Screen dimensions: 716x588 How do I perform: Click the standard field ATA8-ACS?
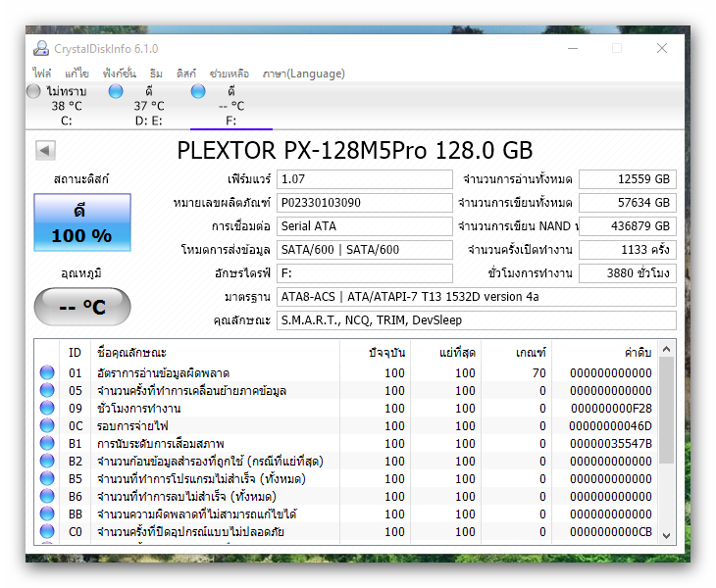coord(477,297)
